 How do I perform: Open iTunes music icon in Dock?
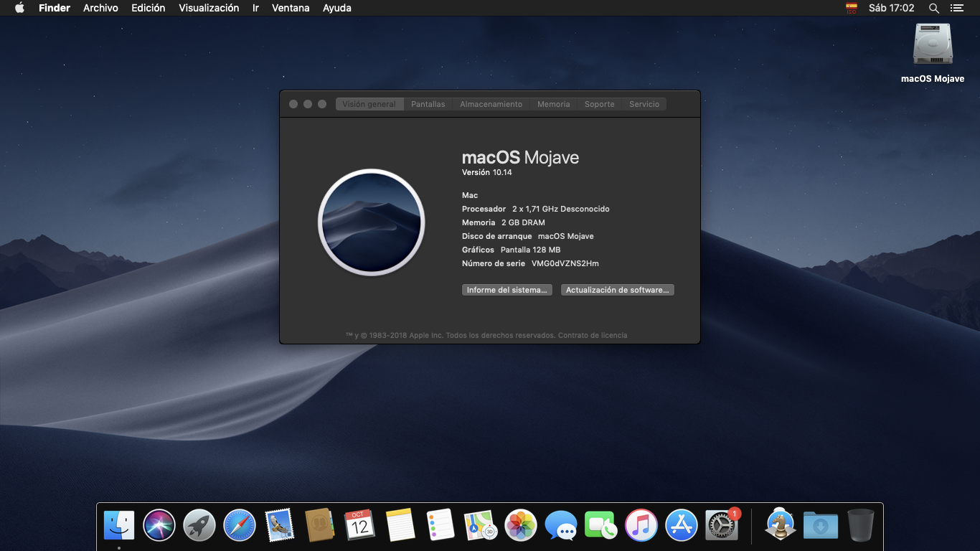641,525
